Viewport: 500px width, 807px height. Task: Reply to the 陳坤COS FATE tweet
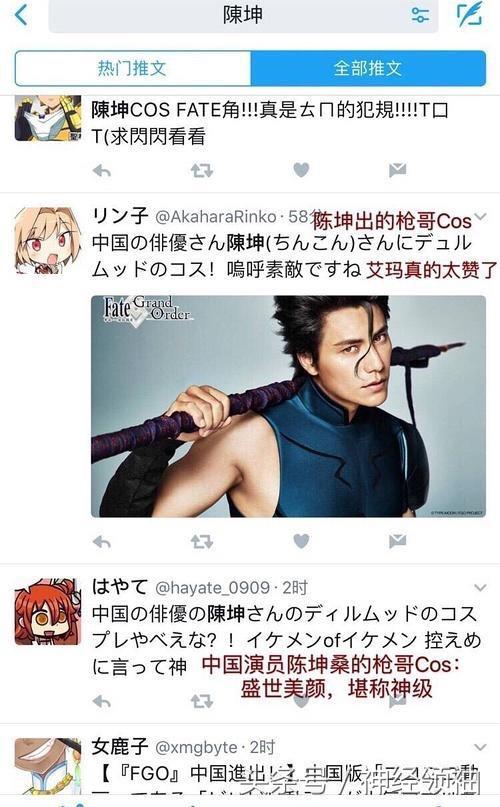tap(101, 170)
